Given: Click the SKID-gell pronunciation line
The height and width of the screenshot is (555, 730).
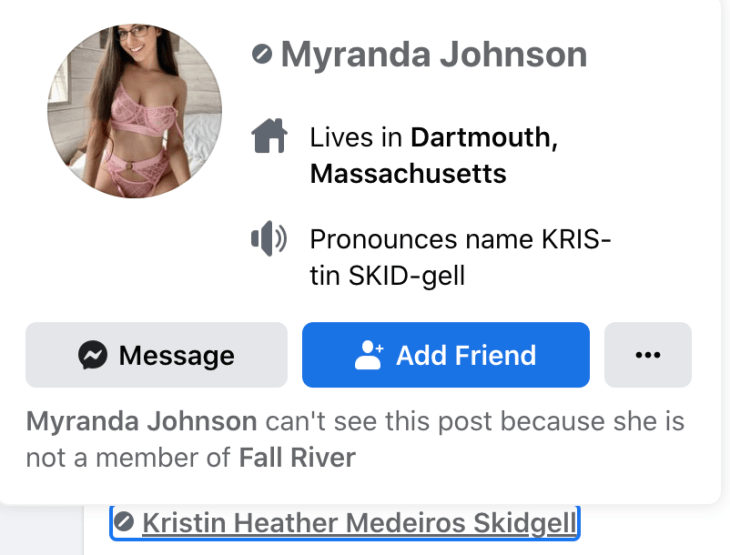Looking at the screenshot, I should click(387, 276).
